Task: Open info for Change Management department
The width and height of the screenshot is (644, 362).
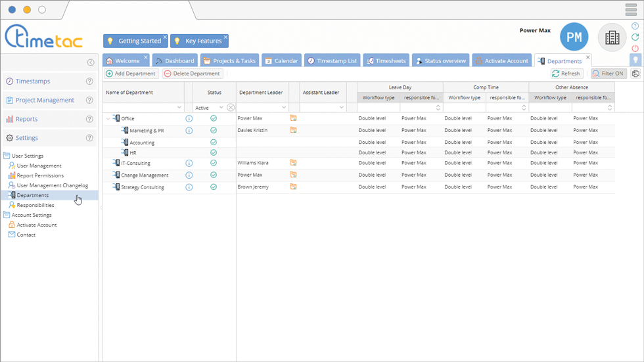Action: coord(189,175)
